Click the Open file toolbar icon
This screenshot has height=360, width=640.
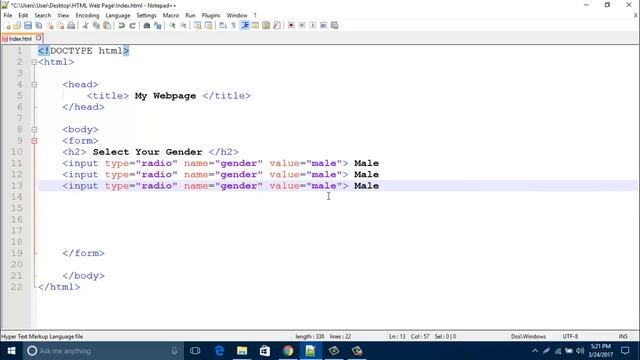(17, 26)
